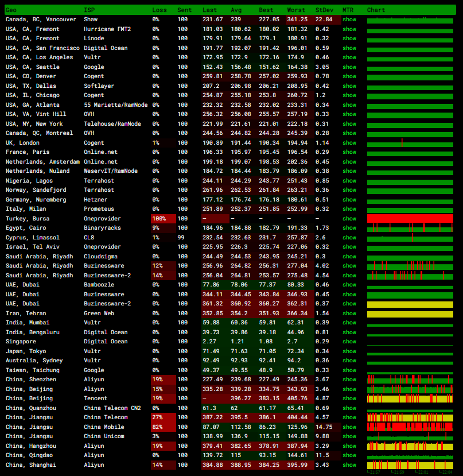Click avg value 396.27 for Beijing Tencent

pyautogui.click(x=241, y=398)
